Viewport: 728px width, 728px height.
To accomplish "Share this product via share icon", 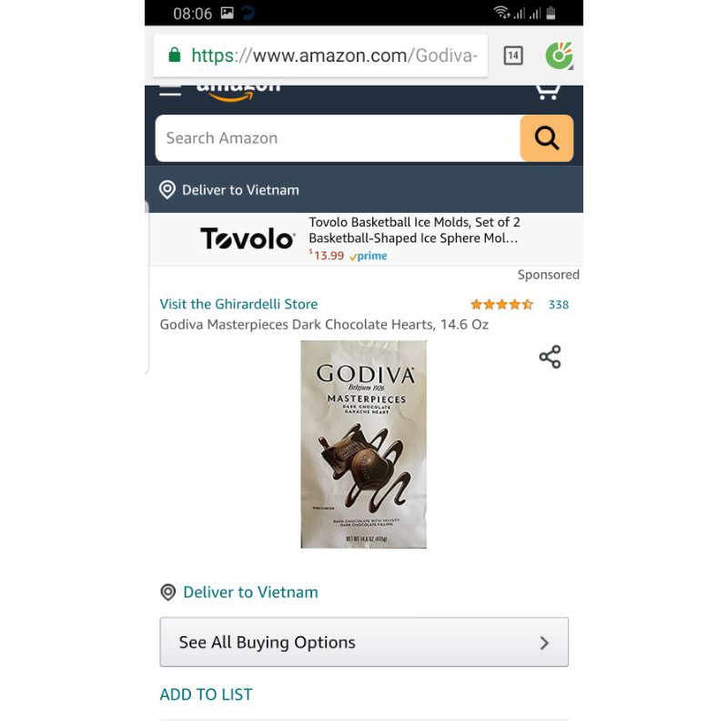I will (x=550, y=357).
